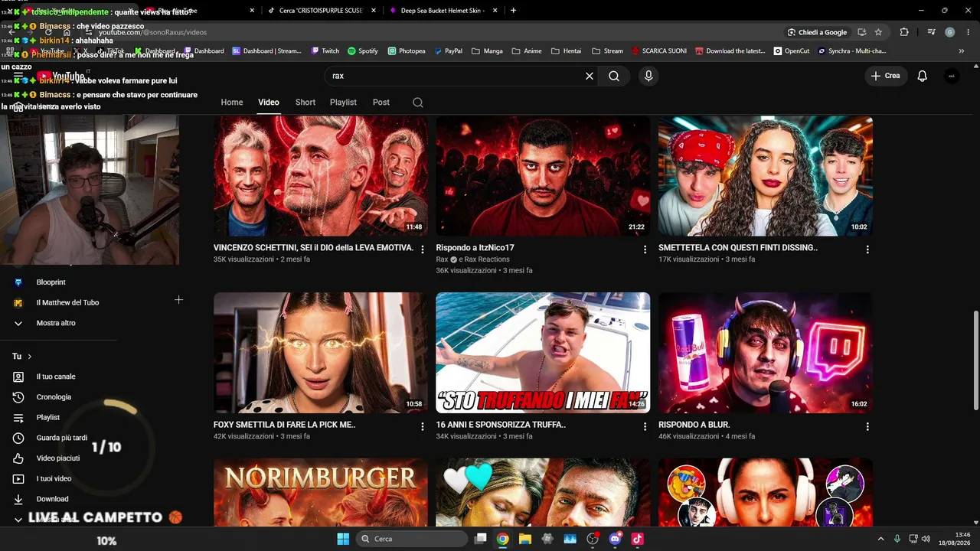Open the channel Playlist tab
This screenshot has height=551, width=980.
(343, 103)
